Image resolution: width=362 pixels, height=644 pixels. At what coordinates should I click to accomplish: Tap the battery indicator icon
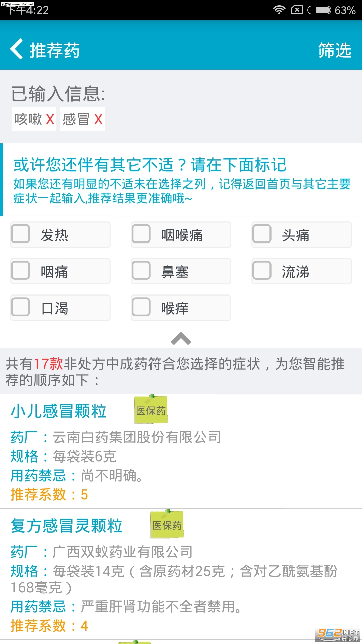coord(319,10)
